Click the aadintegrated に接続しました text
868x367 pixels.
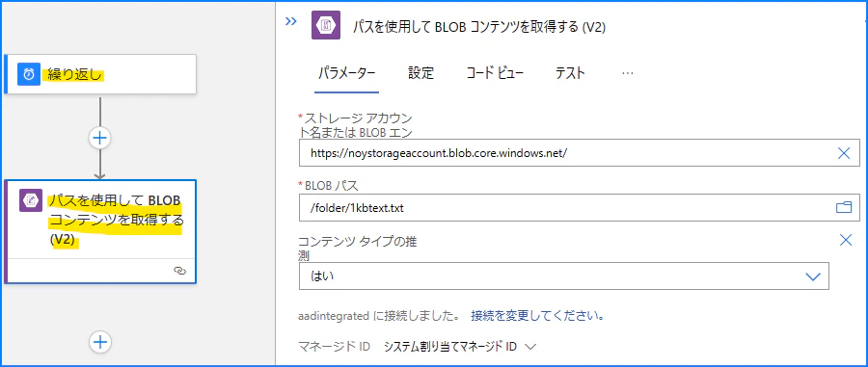[x=379, y=316]
